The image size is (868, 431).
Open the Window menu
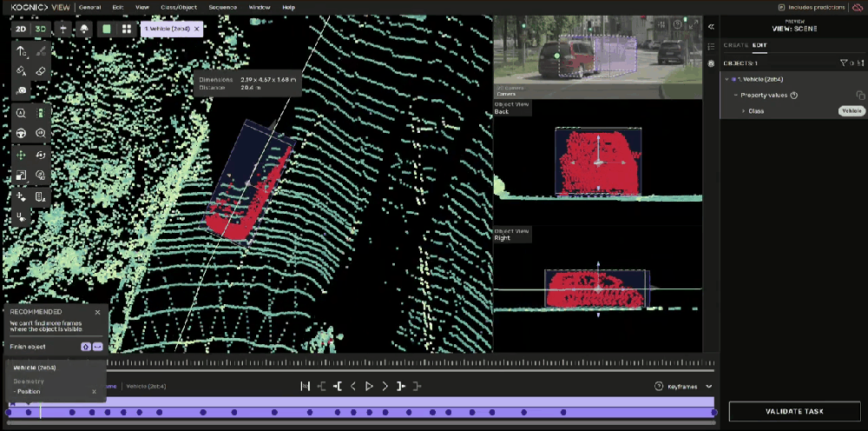tap(260, 7)
